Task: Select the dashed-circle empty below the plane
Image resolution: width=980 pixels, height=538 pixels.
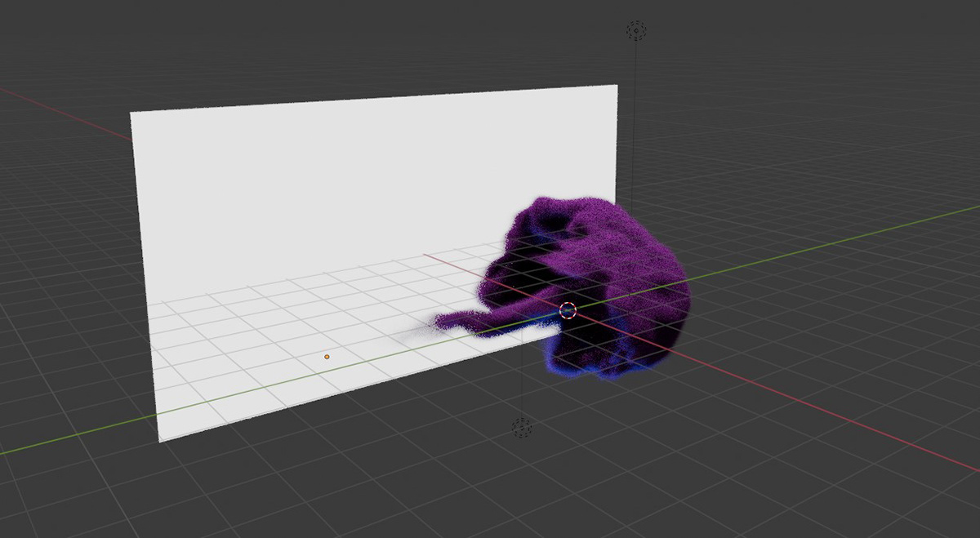Action: click(x=521, y=427)
